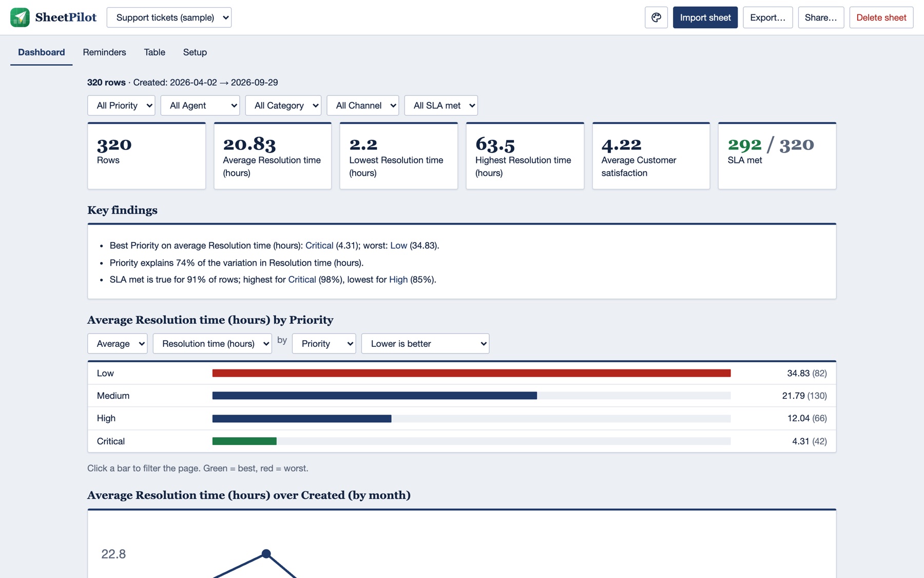This screenshot has width=924, height=578.
Task: Click the 34.83 (82) value in Low row
Action: tap(807, 373)
